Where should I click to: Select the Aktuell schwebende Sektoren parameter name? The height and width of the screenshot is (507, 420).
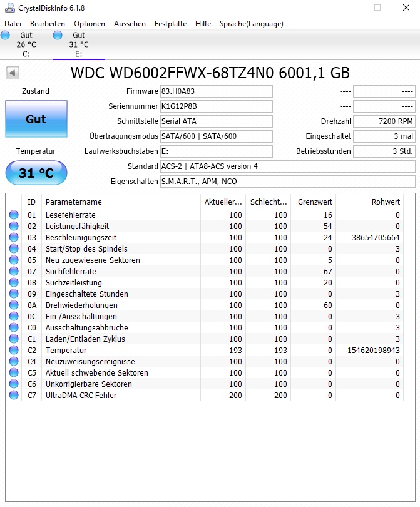[x=96, y=373]
